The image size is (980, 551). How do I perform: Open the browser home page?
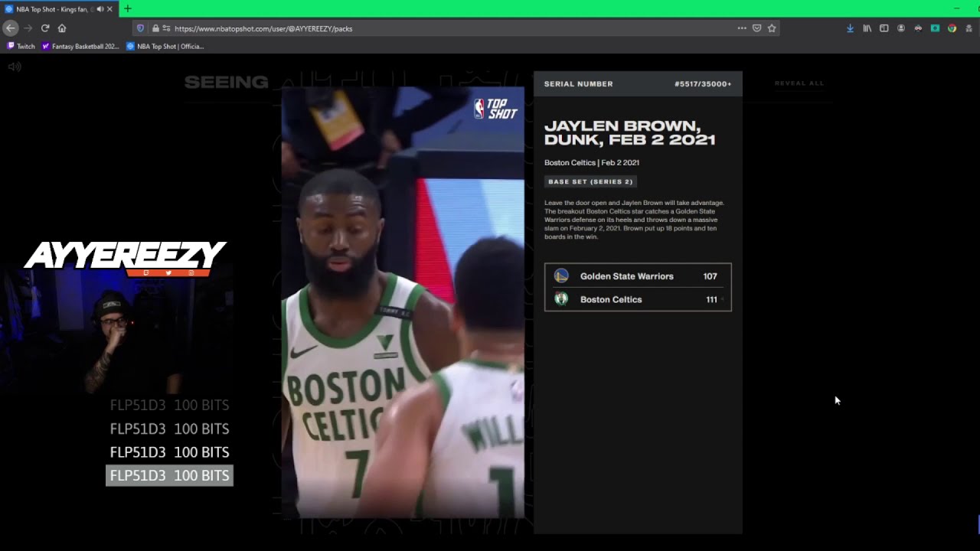click(62, 28)
